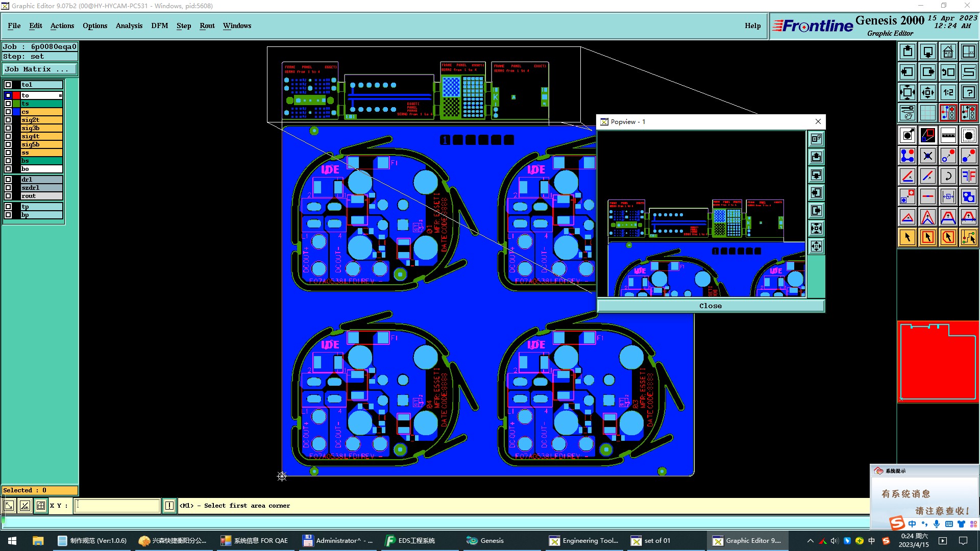Toggle the sig2t layer checkbox

(x=8, y=120)
